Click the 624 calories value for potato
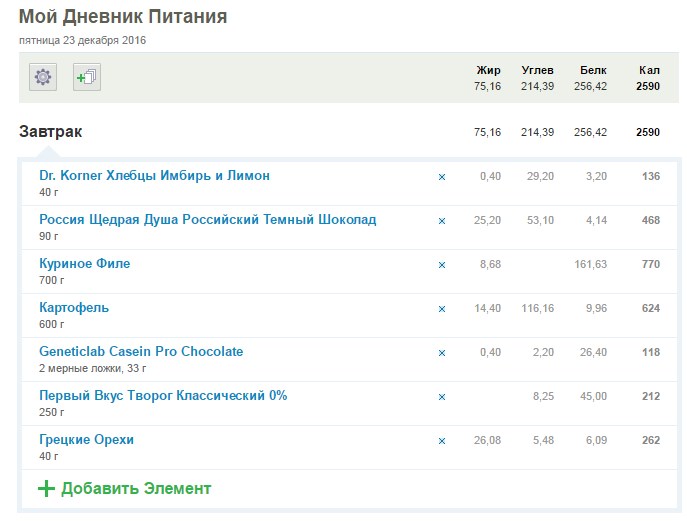The width and height of the screenshot is (687, 521). click(651, 308)
